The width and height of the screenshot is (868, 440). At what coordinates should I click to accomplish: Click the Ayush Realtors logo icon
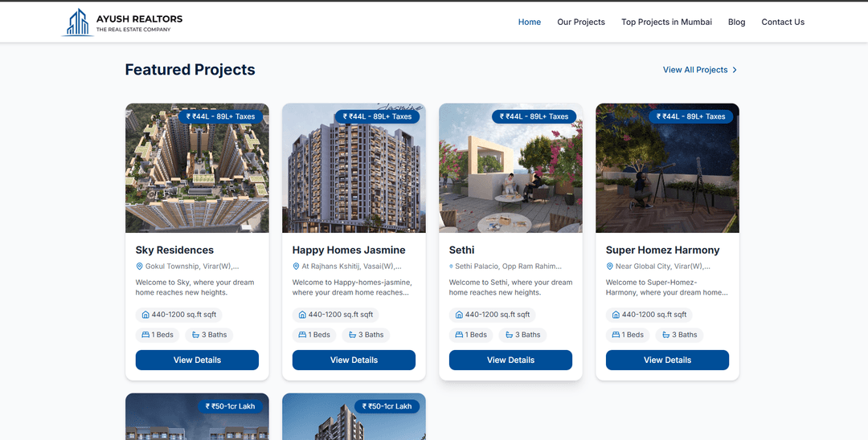[78, 22]
